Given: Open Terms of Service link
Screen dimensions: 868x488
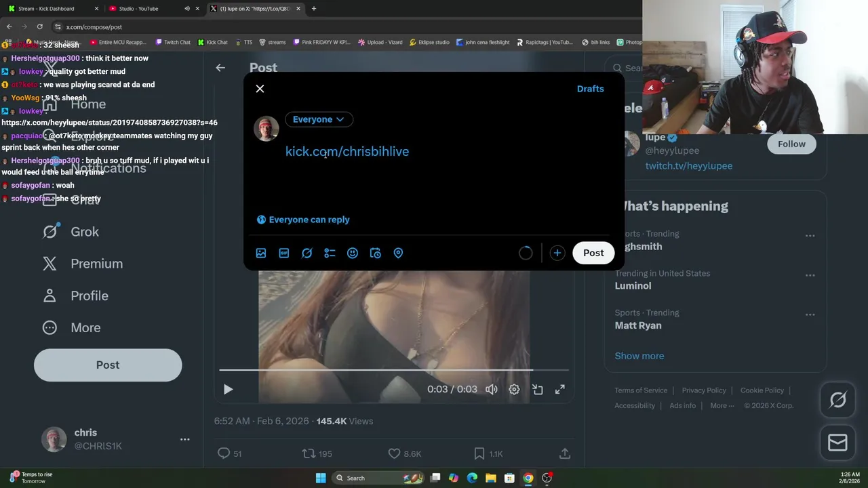Looking at the screenshot, I should (641, 390).
